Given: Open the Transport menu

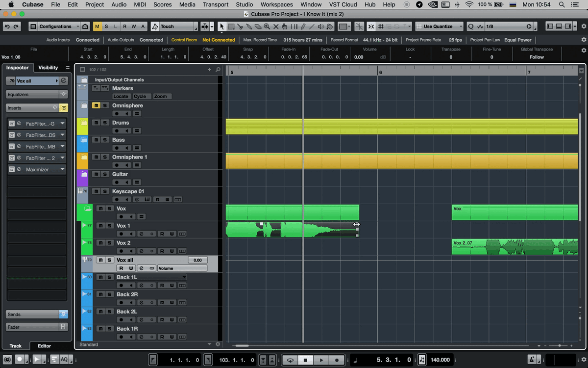Looking at the screenshot, I should (x=216, y=4).
